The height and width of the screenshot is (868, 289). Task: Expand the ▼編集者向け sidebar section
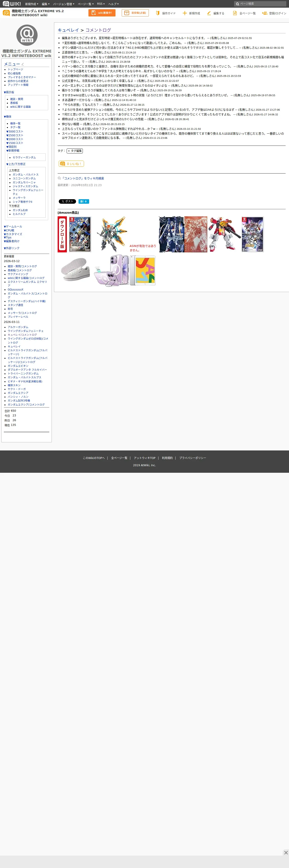tap(12, 241)
